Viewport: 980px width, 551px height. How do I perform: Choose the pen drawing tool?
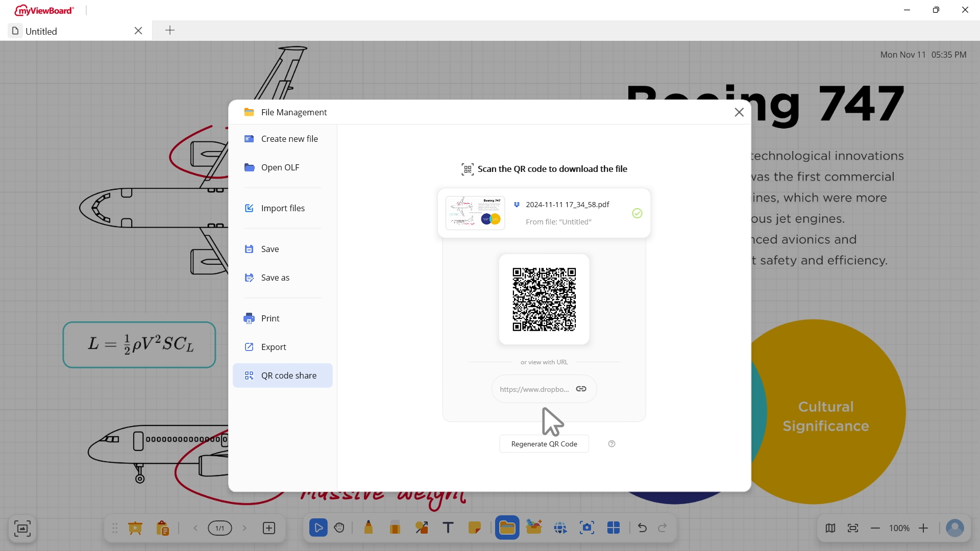369,528
